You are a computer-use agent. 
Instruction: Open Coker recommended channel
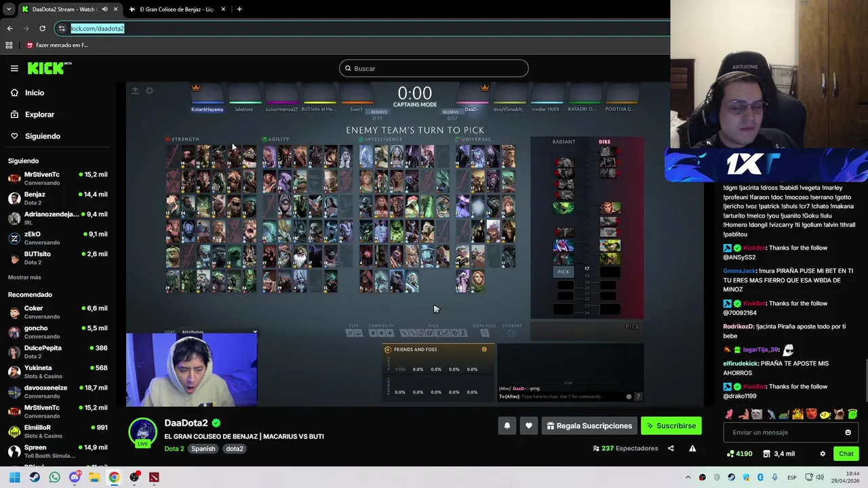coord(58,312)
